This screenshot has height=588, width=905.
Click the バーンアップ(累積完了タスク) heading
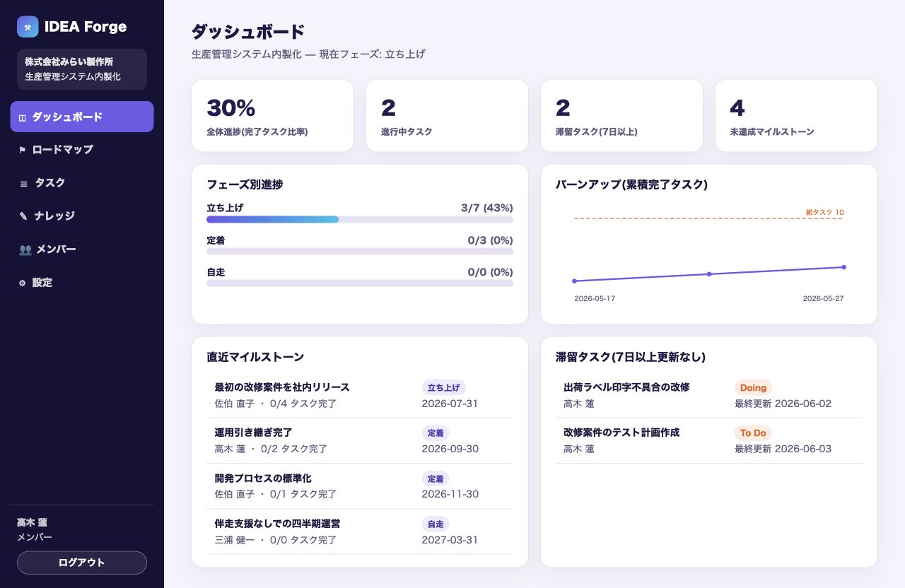click(x=631, y=184)
